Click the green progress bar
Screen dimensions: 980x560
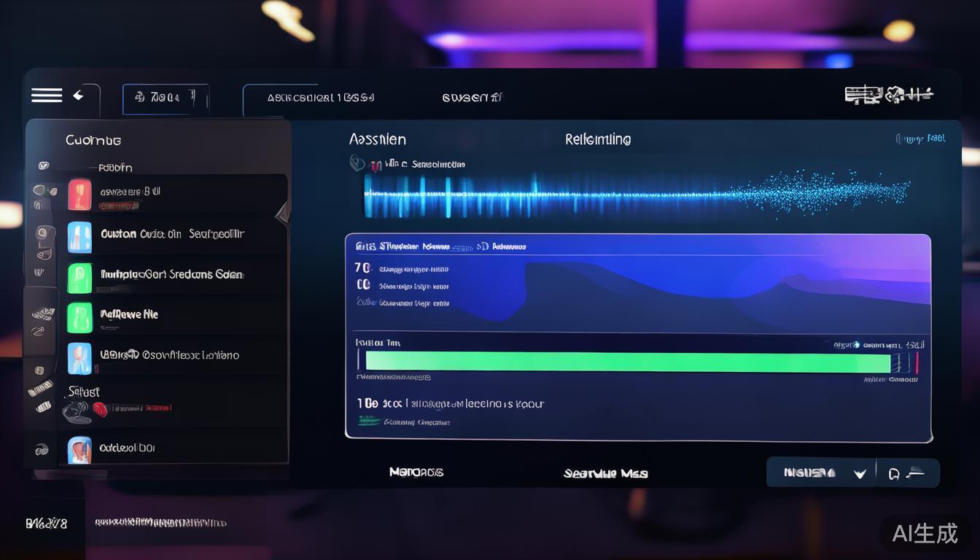point(627,362)
